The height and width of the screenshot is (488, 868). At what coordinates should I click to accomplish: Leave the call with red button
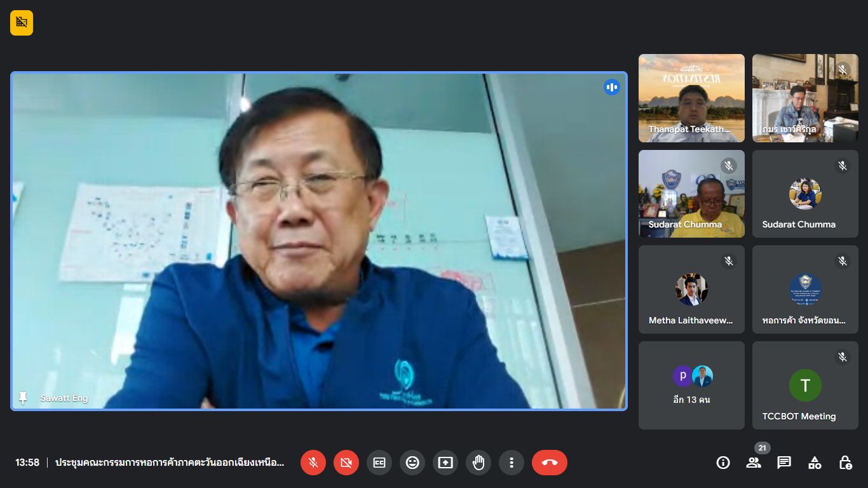click(x=550, y=463)
